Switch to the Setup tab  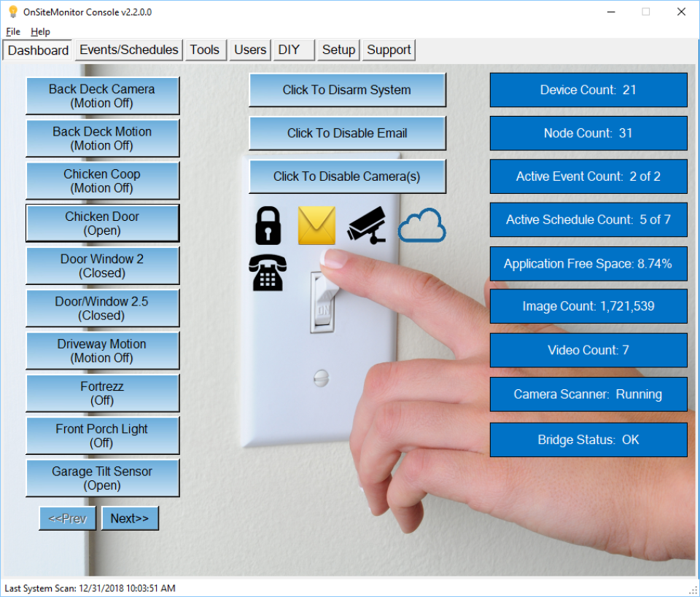pyautogui.click(x=338, y=50)
